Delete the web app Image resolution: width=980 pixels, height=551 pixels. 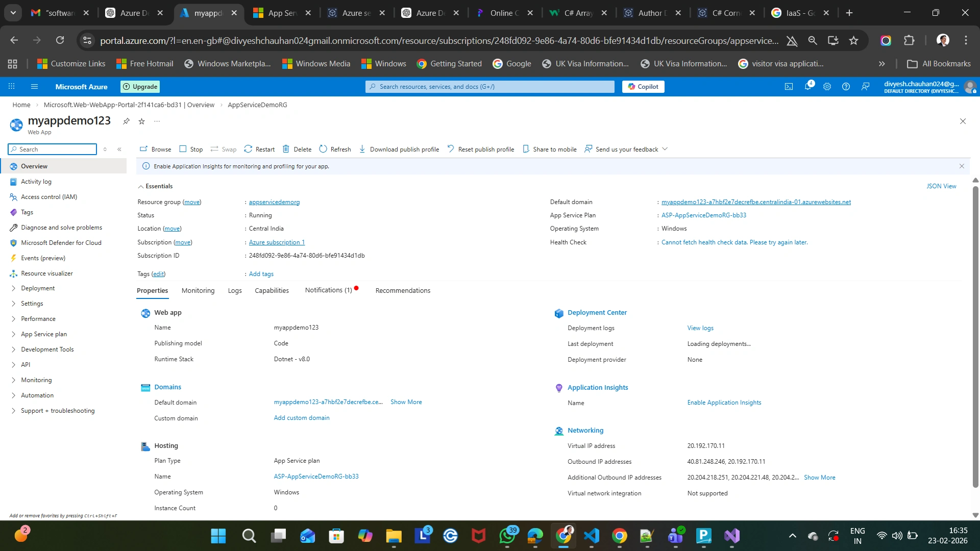[297, 149]
